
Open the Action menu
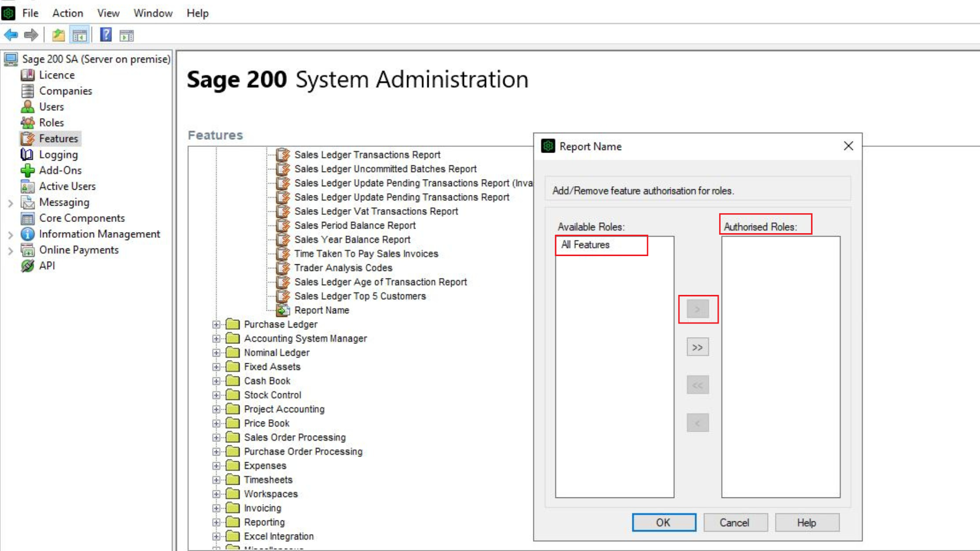click(x=67, y=13)
